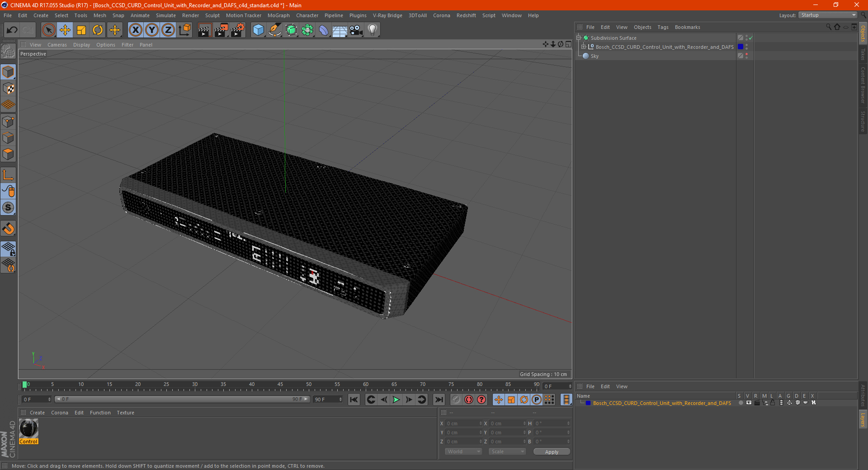This screenshot has height=470, width=868.
Task: Select Polygons mode in left palette
Action: tap(9, 154)
